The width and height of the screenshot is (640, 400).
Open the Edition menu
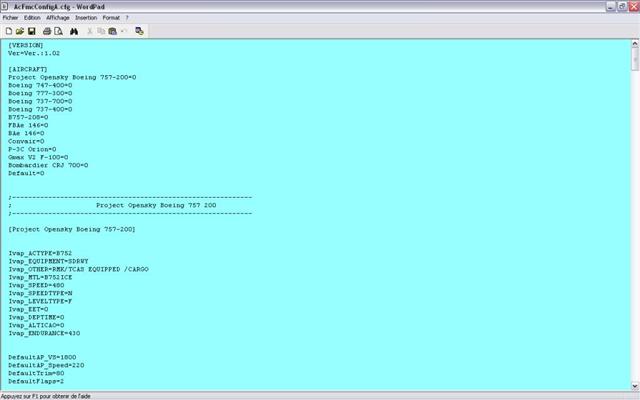[32, 18]
